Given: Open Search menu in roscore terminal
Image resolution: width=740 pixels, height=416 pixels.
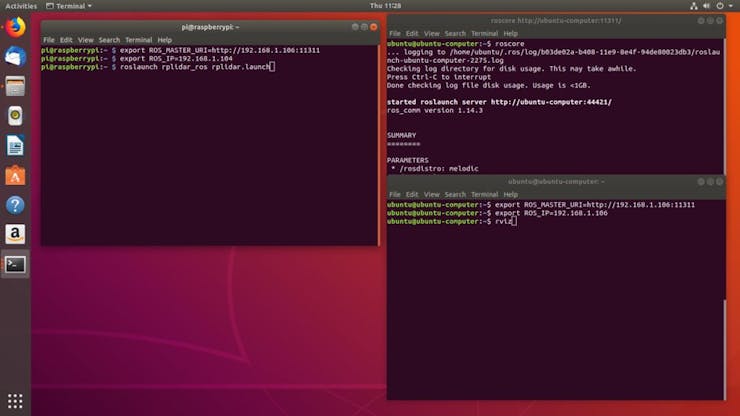Looking at the screenshot, I should 455,34.
